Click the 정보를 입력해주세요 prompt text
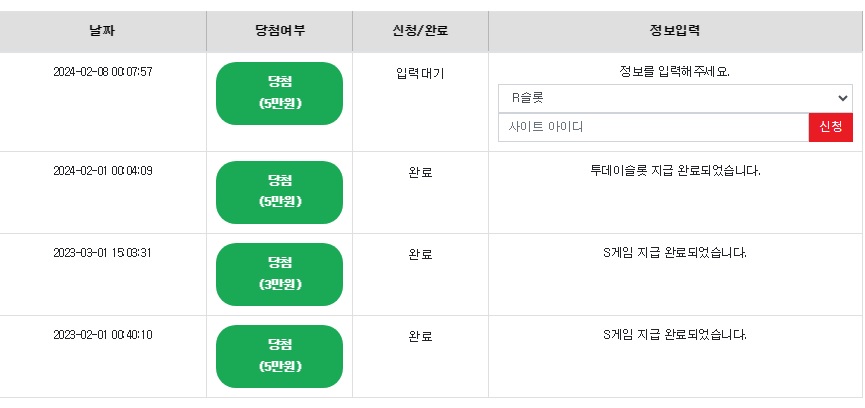The height and width of the screenshot is (408, 865). click(x=675, y=72)
